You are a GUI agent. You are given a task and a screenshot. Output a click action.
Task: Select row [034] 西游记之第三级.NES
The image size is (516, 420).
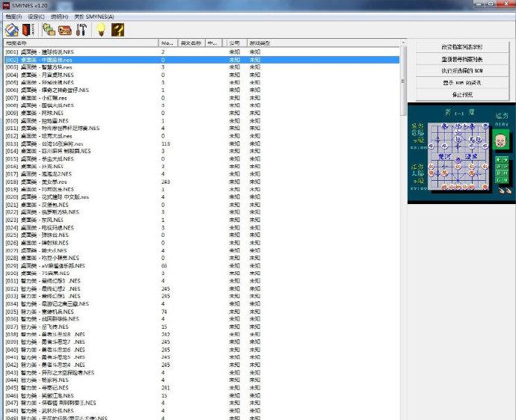coord(202,304)
